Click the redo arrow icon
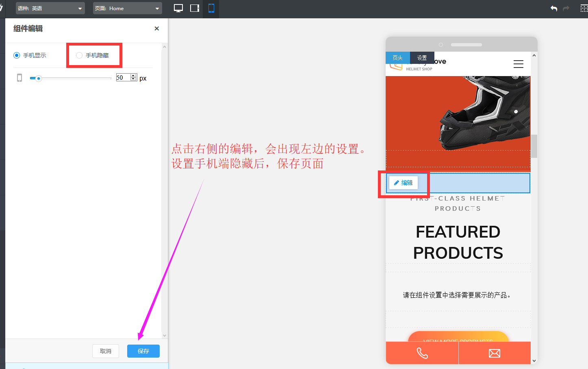Image resolution: width=588 pixels, height=369 pixels. (566, 8)
